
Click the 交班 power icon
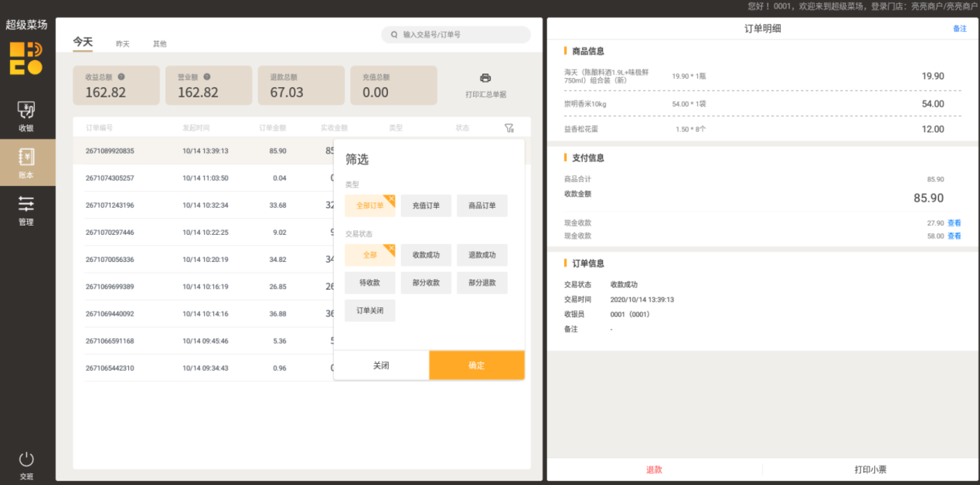26,459
